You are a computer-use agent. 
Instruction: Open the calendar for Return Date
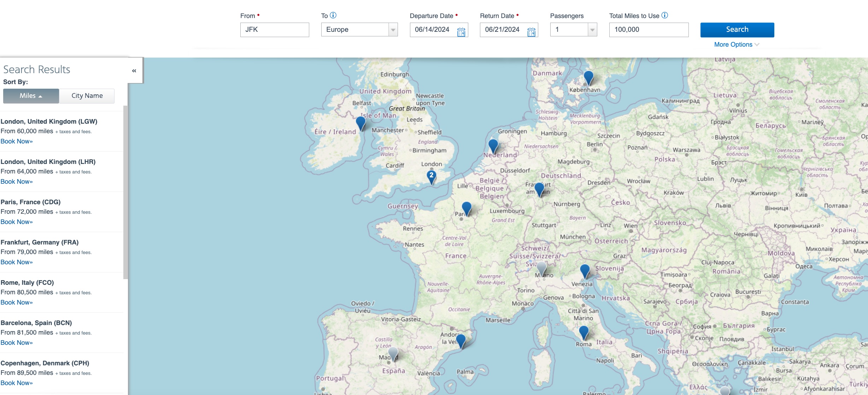(531, 31)
